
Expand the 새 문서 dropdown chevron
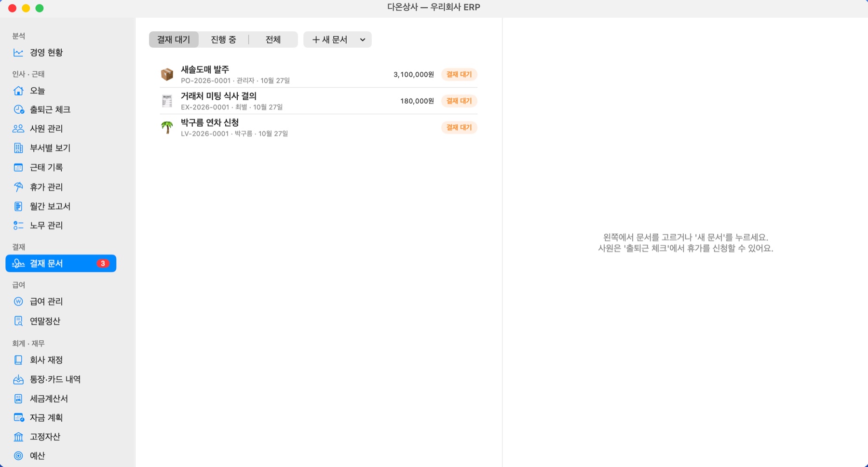coord(363,40)
